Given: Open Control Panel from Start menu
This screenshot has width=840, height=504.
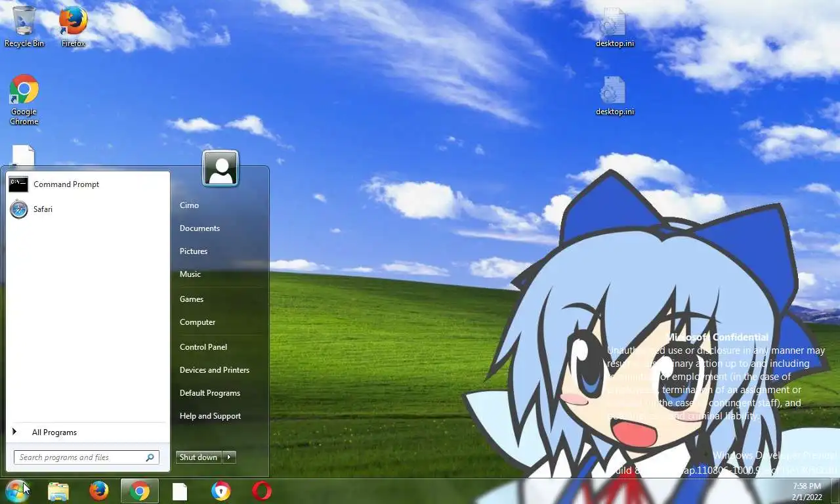Looking at the screenshot, I should [219, 347].
